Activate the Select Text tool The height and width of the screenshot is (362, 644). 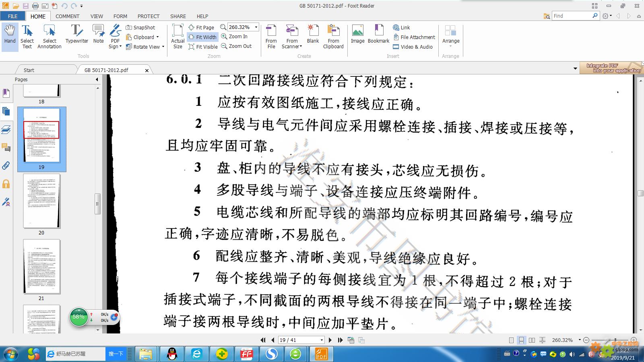27,37
